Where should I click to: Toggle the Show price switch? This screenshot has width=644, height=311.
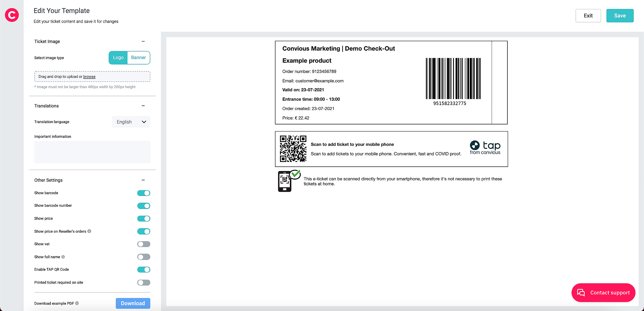coord(144,219)
